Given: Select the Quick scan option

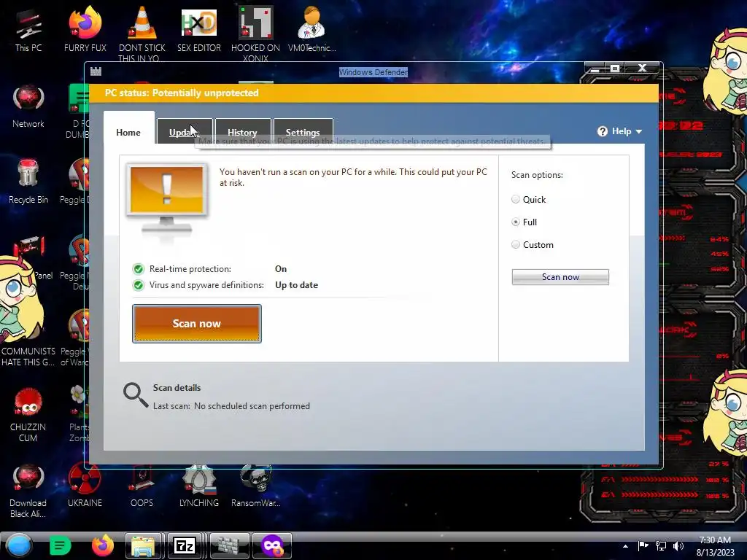Looking at the screenshot, I should [516, 200].
